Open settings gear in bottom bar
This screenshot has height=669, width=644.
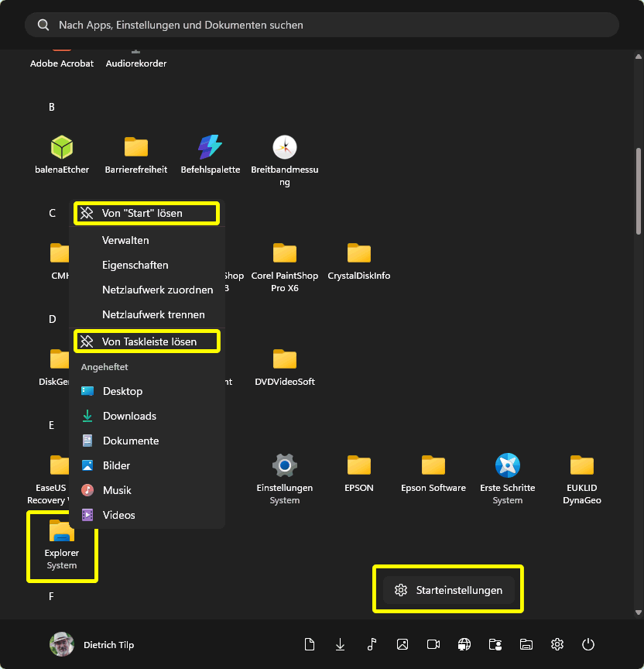(557, 644)
